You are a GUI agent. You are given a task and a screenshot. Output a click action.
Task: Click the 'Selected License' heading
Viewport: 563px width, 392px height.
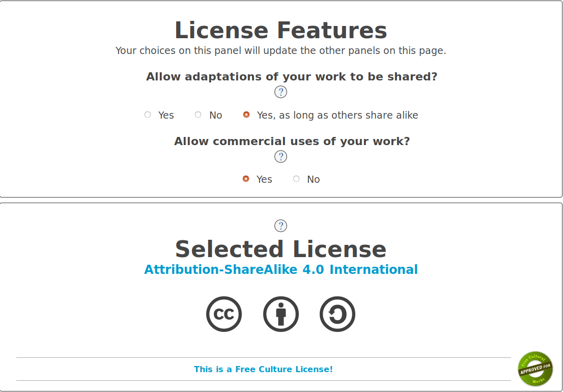coord(281,249)
